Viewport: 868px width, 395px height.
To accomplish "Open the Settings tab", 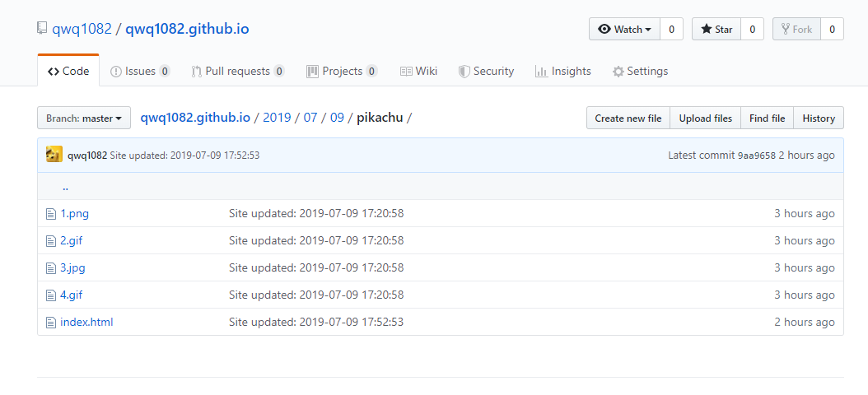I will (x=640, y=72).
